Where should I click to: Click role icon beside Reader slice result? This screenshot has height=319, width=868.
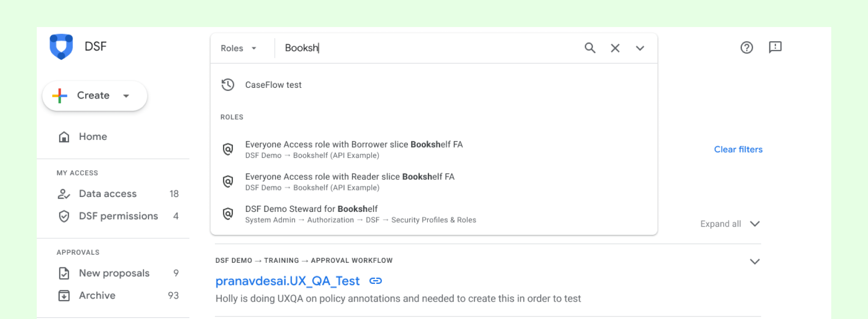pyautogui.click(x=228, y=181)
